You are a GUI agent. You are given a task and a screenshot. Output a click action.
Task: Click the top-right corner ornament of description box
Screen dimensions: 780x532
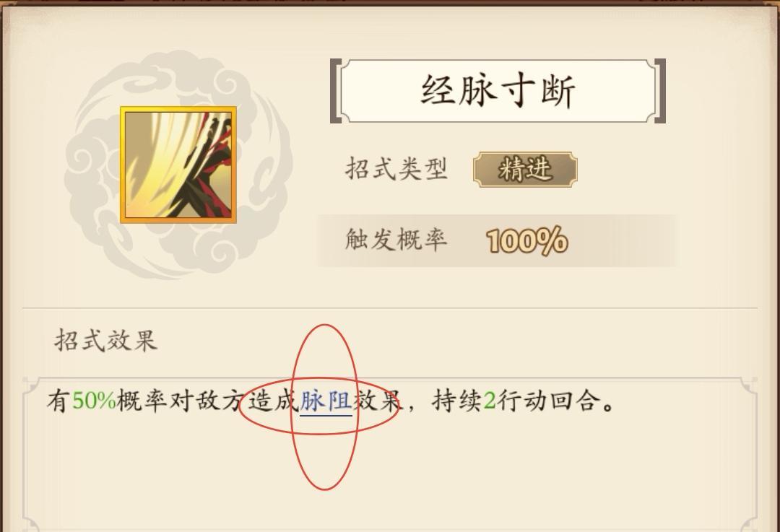747,387
